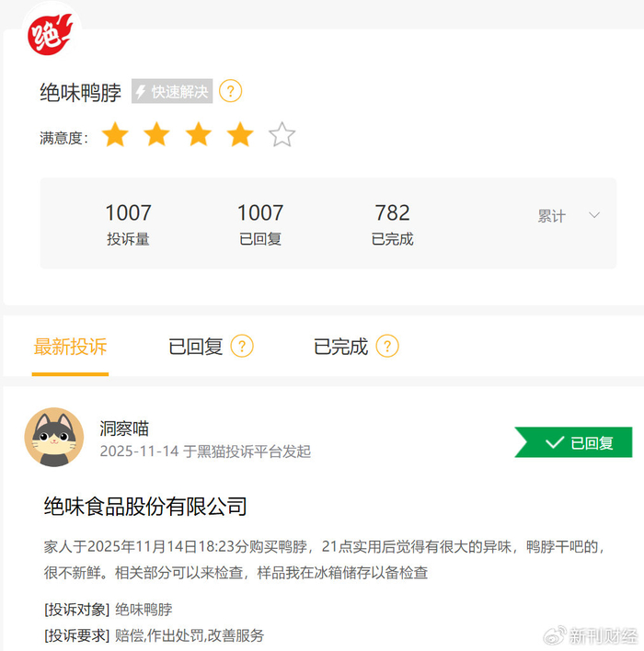Click username 洞察喵
The width and height of the screenshot is (644, 651).
click(124, 428)
